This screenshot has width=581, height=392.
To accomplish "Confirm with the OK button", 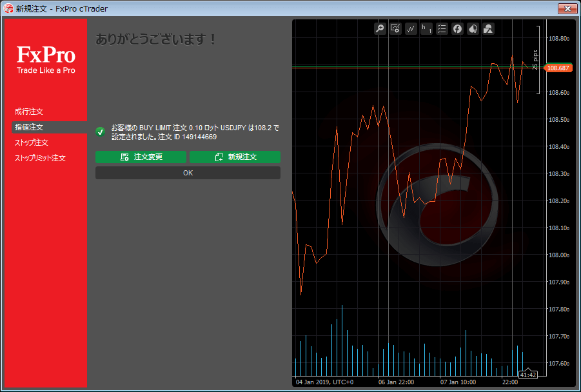I will pos(188,173).
